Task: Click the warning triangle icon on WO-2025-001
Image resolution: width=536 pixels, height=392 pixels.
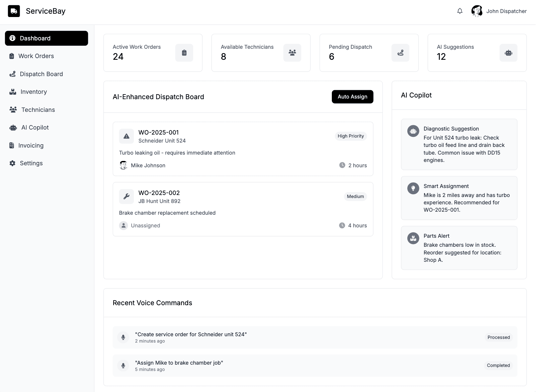Action: [126, 136]
